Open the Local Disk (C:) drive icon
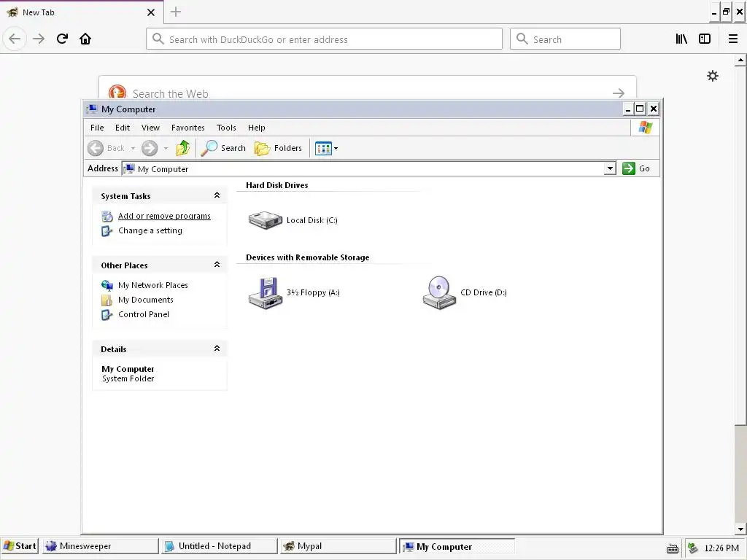This screenshot has width=747, height=560. [266, 220]
